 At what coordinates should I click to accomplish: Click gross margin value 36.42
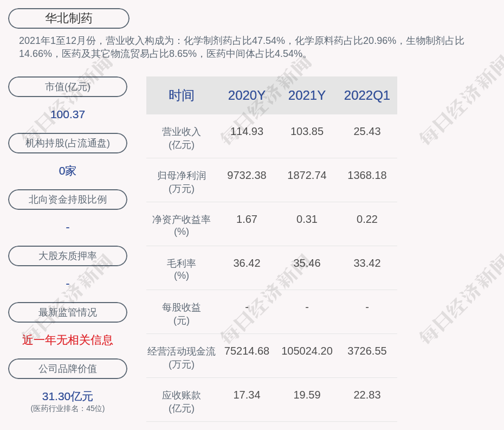(247, 263)
